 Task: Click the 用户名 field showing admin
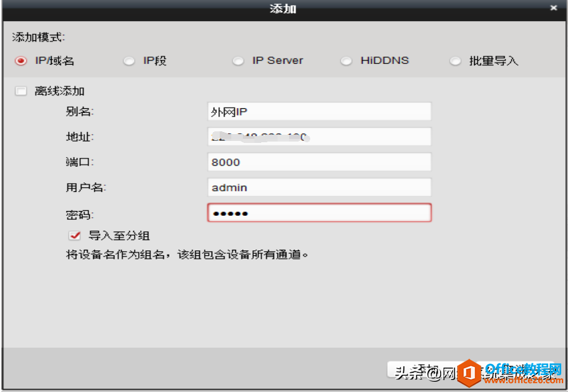coord(319,187)
